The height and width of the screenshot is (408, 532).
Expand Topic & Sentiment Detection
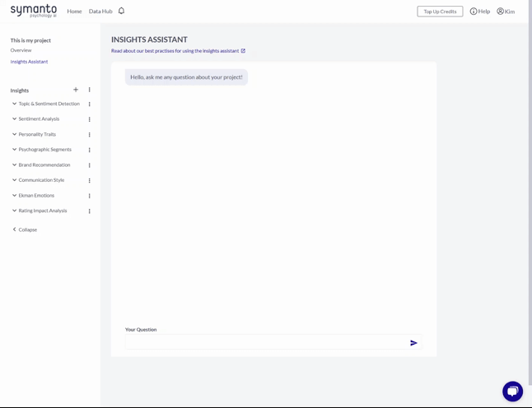(x=14, y=104)
